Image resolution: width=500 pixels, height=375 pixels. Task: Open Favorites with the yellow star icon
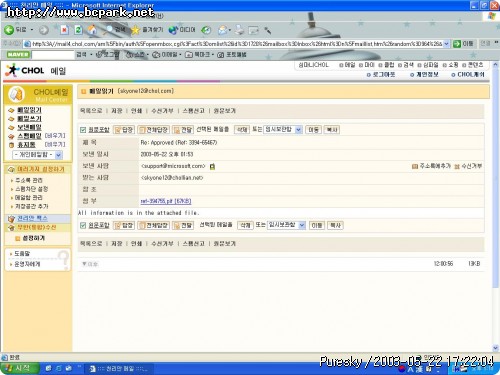(135, 30)
